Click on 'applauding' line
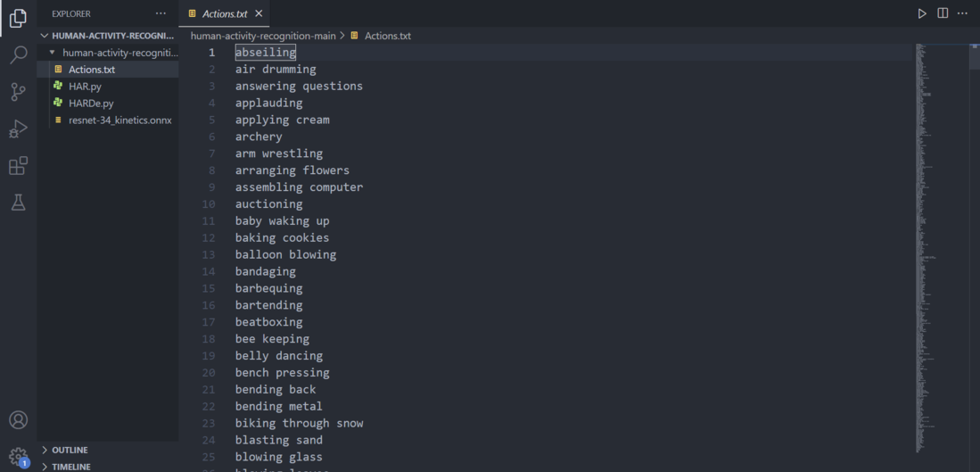 point(268,104)
